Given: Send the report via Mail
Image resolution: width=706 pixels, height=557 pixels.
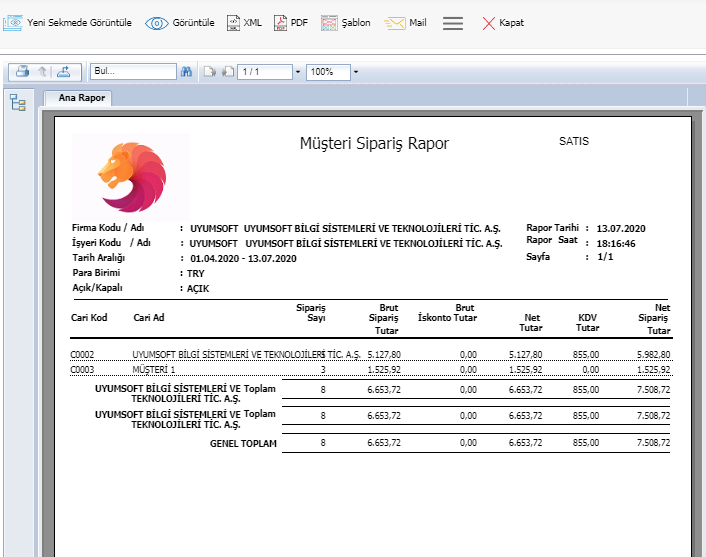Looking at the screenshot, I should pyautogui.click(x=406, y=22).
